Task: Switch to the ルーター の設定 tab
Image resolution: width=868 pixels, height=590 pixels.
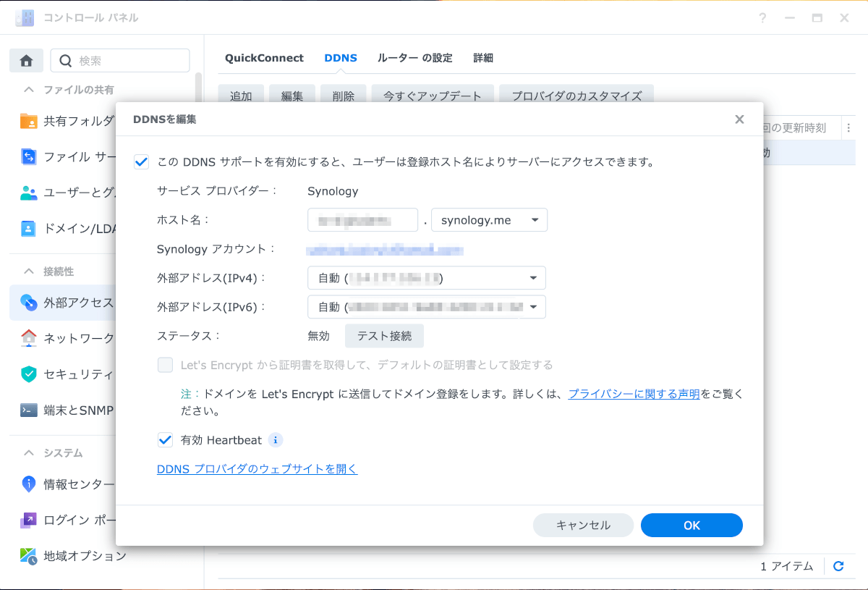Action: click(x=415, y=58)
